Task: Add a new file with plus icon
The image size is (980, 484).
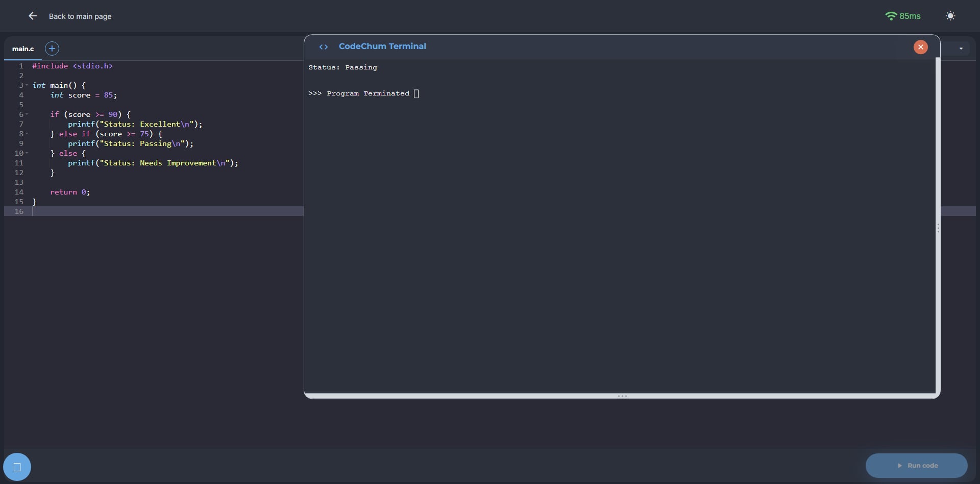Action: (52, 49)
